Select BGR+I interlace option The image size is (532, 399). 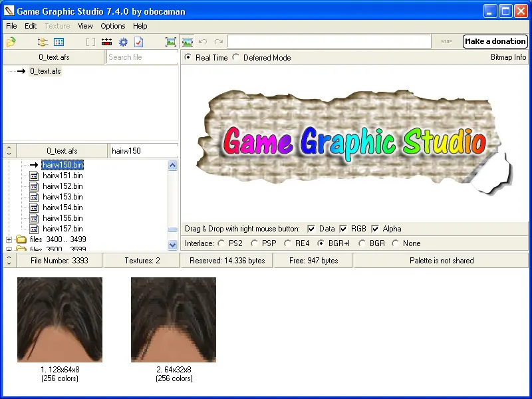[321, 243]
